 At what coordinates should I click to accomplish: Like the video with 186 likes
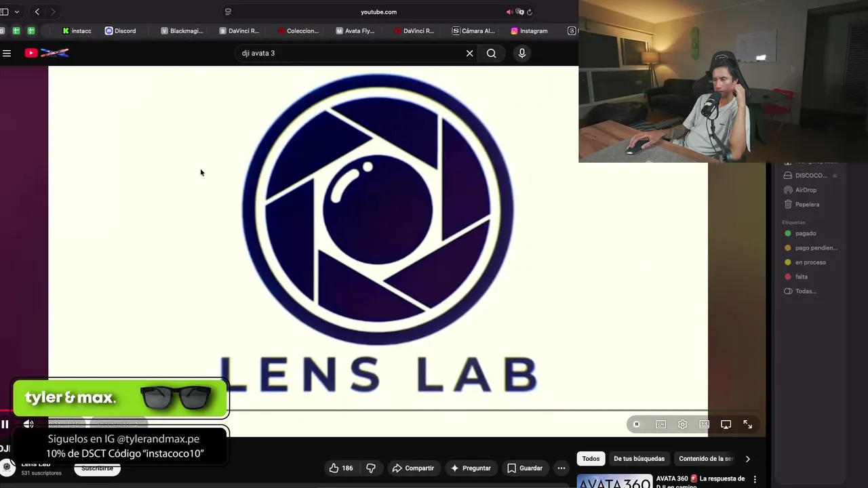coord(341,468)
